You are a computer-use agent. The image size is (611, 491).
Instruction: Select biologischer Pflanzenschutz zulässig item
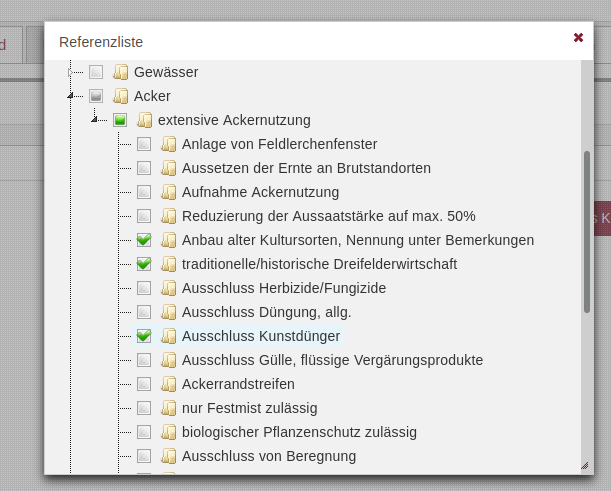click(299, 432)
